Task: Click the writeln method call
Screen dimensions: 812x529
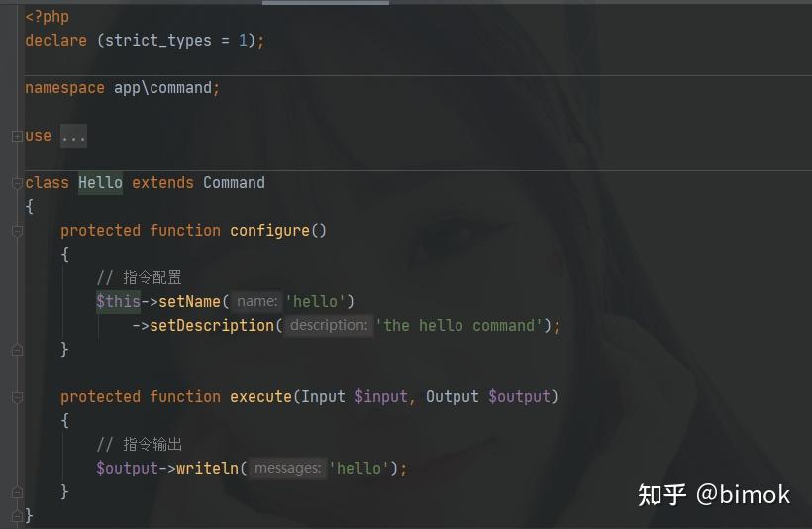Action: click(207, 469)
